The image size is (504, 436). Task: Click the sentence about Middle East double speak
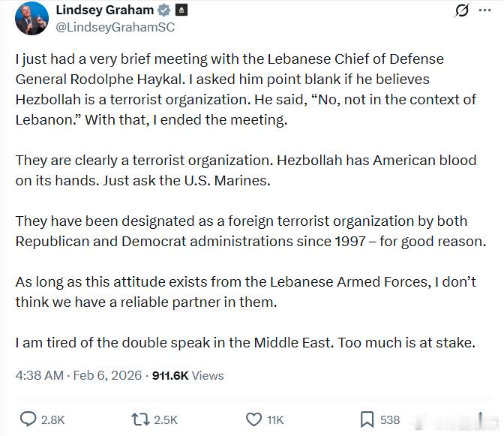click(x=245, y=343)
